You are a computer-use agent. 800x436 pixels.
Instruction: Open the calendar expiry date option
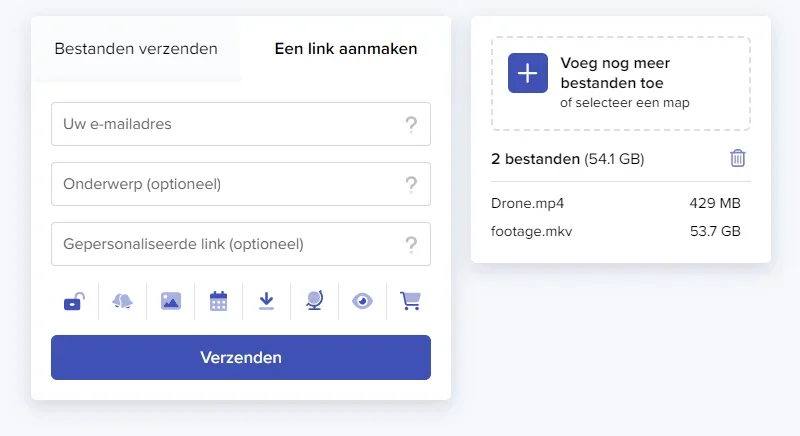click(219, 300)
